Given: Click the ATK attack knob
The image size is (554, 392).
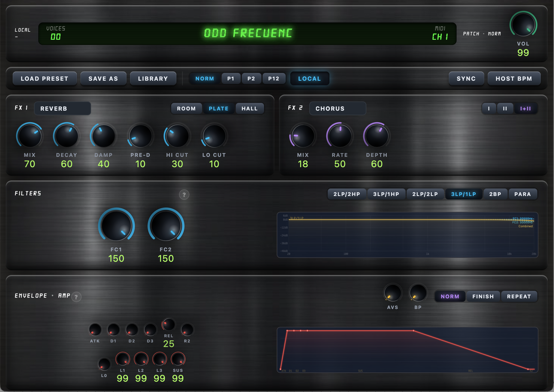Looking at the screenshot, I should tap(95, 330).
